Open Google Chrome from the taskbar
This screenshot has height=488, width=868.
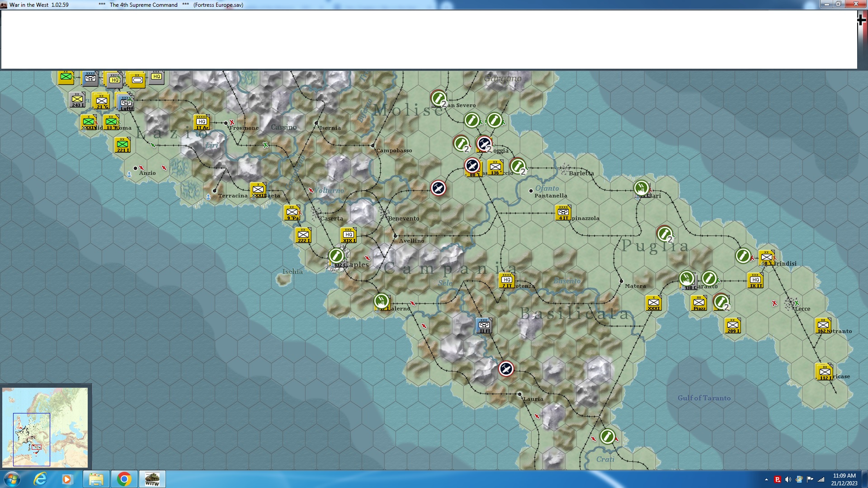click(124, 479)
